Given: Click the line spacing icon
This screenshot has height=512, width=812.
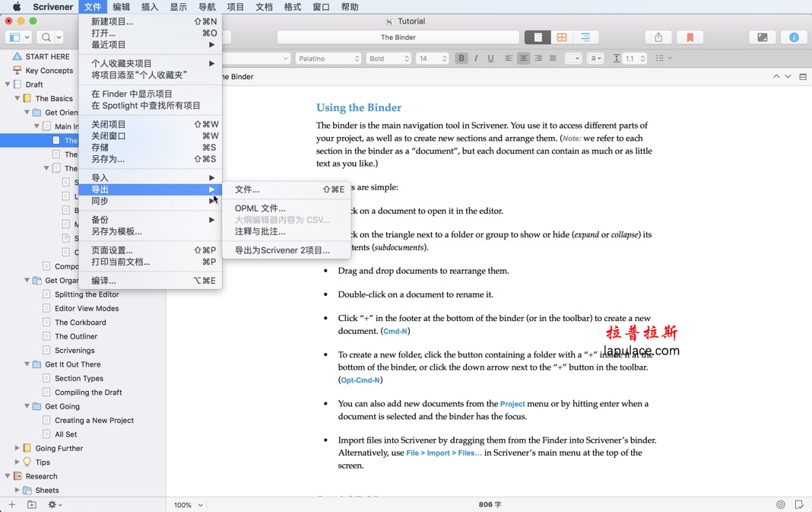Looking at the screenshot, I should [617, 59].
